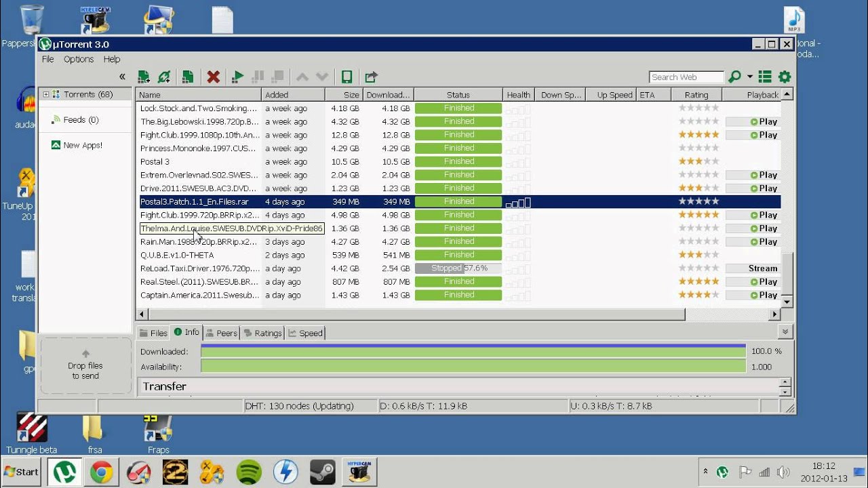Open the search provider dropdown arrow
Image resolution: width=868 pixels, height=488 pixels.
pyautogui.click(x=749, y=77)
